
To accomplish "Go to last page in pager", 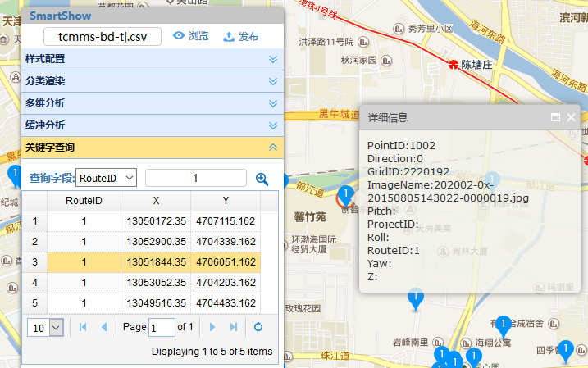I will pos(234,327).
